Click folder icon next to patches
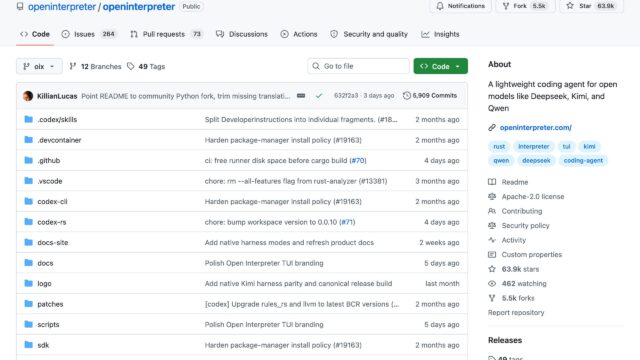 coord(28,304)
